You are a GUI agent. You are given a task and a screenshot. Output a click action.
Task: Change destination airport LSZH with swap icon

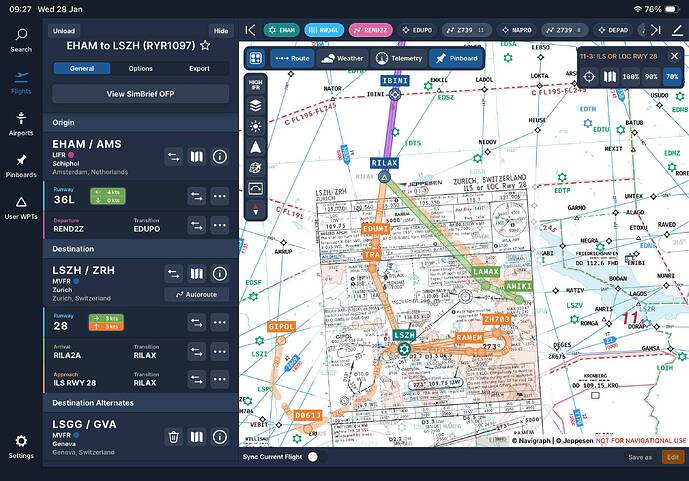click(x=174, y=274)
